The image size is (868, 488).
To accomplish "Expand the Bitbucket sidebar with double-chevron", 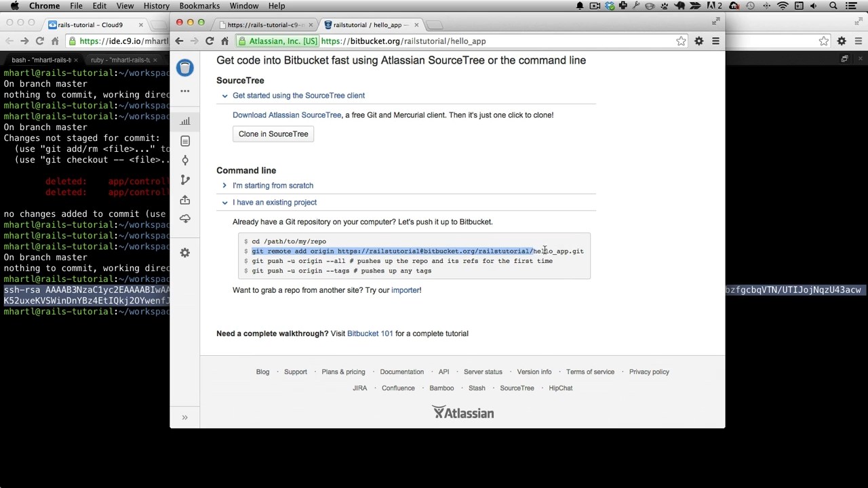I will point(184,418).
